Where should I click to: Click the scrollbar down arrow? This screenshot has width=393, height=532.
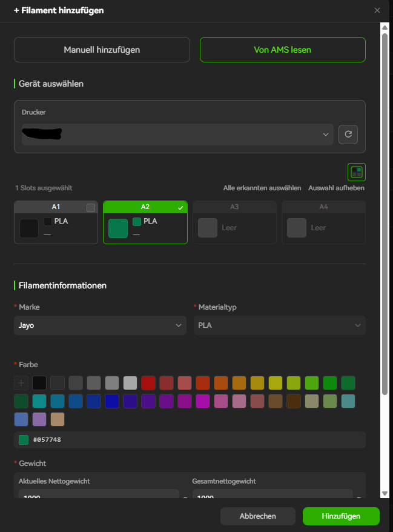point(385,493)
